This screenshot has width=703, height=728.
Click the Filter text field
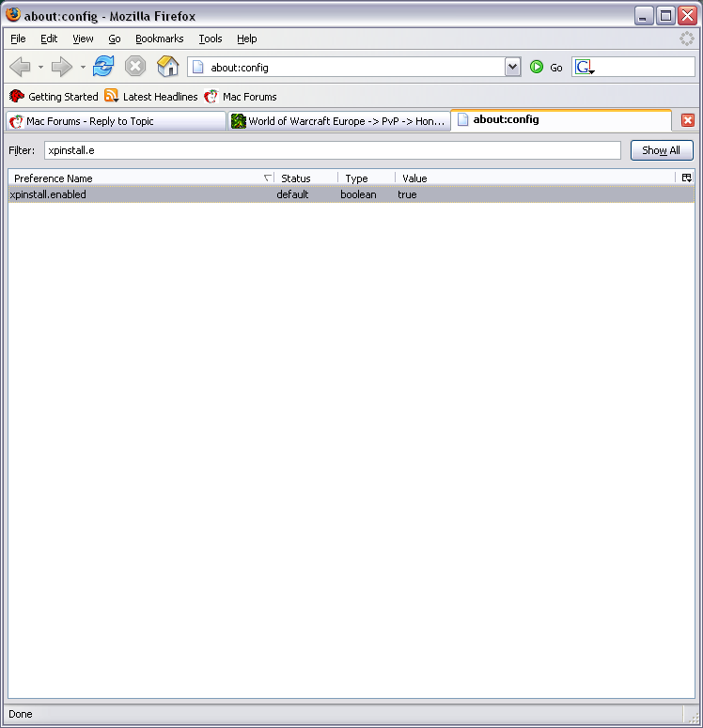[x=333, y=150]
